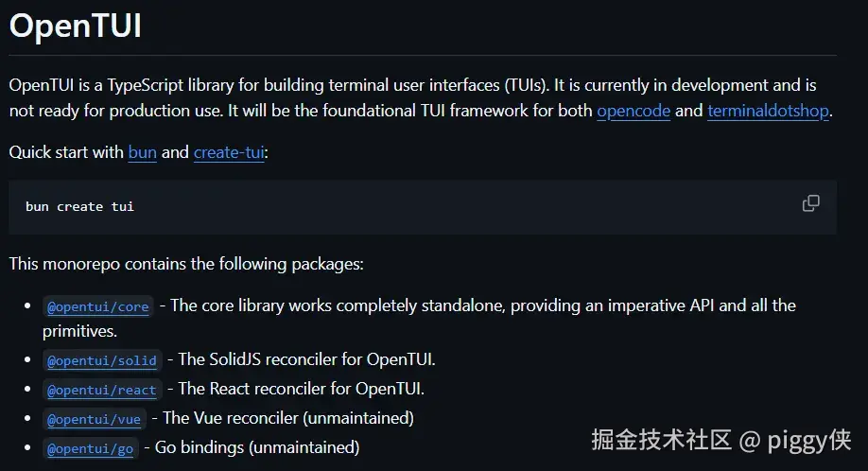Screen dimensions: 868x471
Task: Click the OpenTUI page heading
Action: point(76,26)
